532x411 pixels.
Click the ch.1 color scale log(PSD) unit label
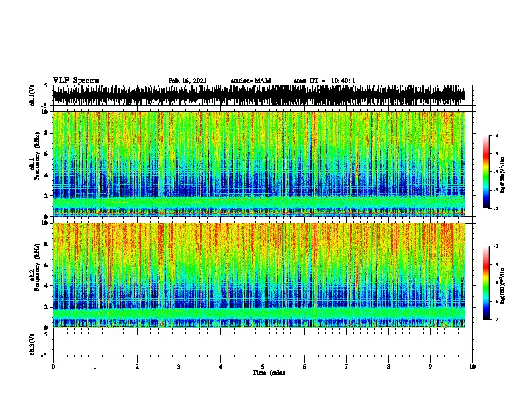pyautogui.click(x=503, y=175)
